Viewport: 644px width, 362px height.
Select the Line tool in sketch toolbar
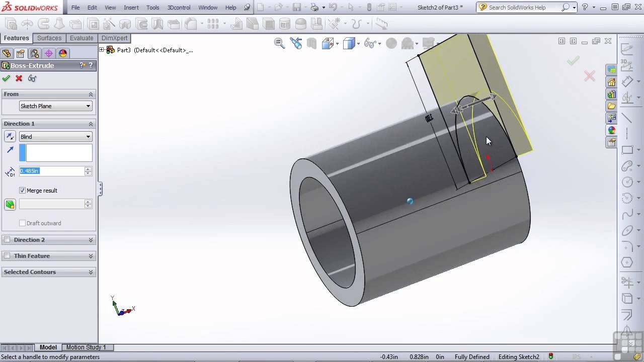pyautogui.click(x=626, y=118)
